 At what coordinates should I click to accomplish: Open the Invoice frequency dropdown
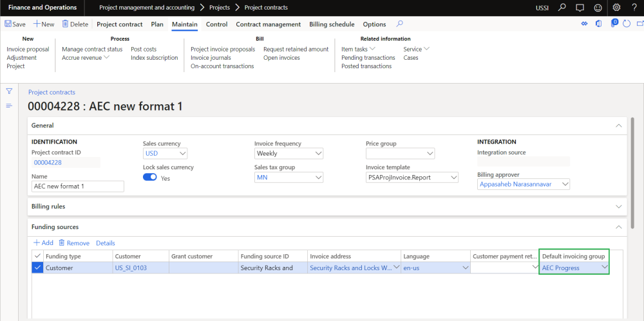pyautogui.click(x=318, y=154)
